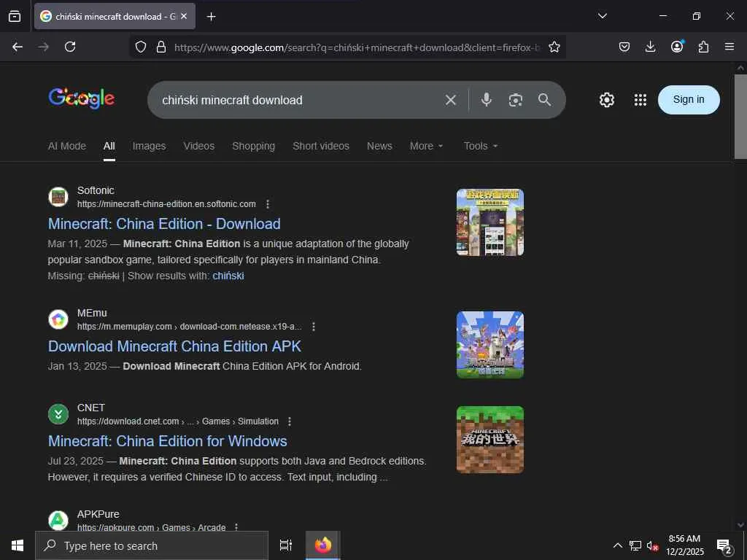
Task: Open Softonic result thumbnail image
Action: point(489,222)
